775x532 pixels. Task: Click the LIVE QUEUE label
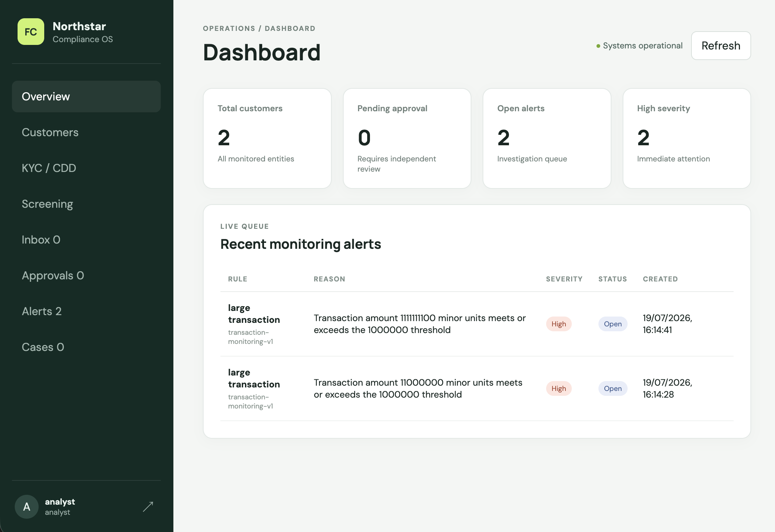click(244, 226)
